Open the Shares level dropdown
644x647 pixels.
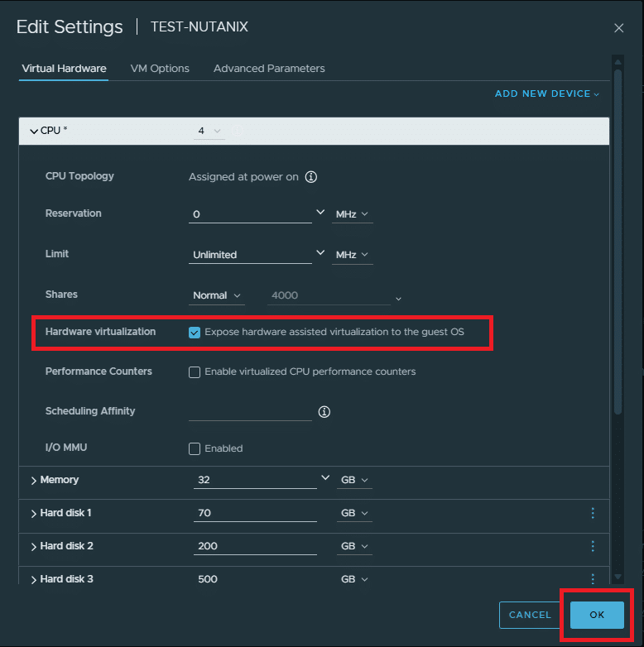point(218,295)
